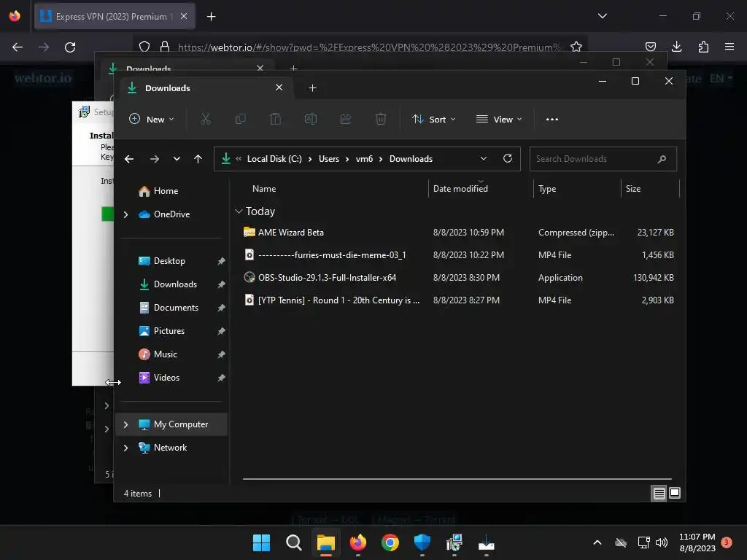This screenshot has width=747, height=560.
Task: Open the Sort dropdown menu
Action: (x=433, y=119)
